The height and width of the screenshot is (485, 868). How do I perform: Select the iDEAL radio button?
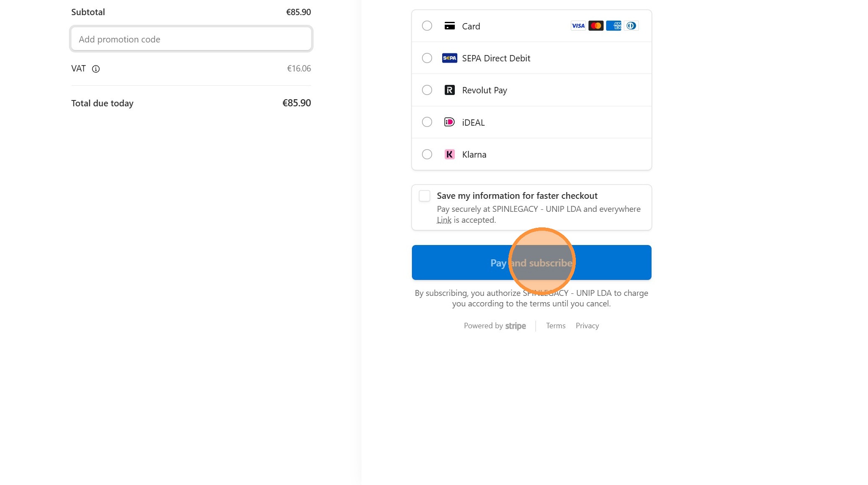click(x=427, y=122)
